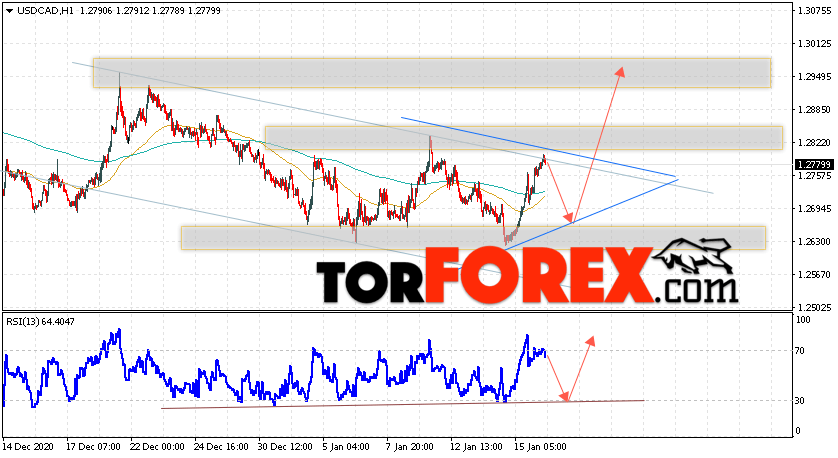Select the 14 Dec 2020 date label
This screenshot has width=838, height=458.
[x=27, y=446]
